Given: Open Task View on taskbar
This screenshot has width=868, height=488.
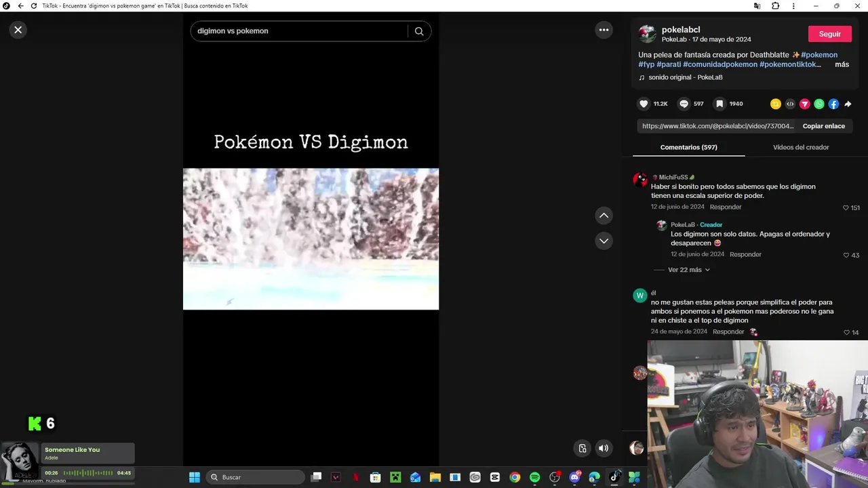Looking at the screenshot, I should 316,477.
